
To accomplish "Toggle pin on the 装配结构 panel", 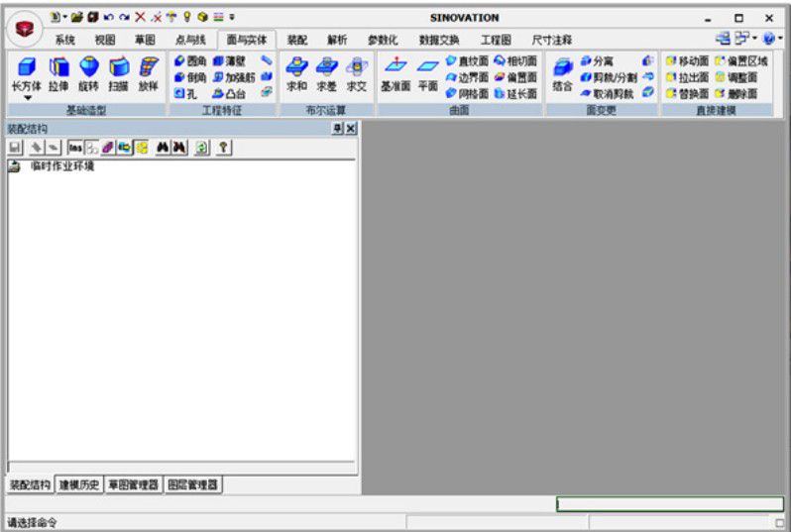I will (x=337, y=129).
